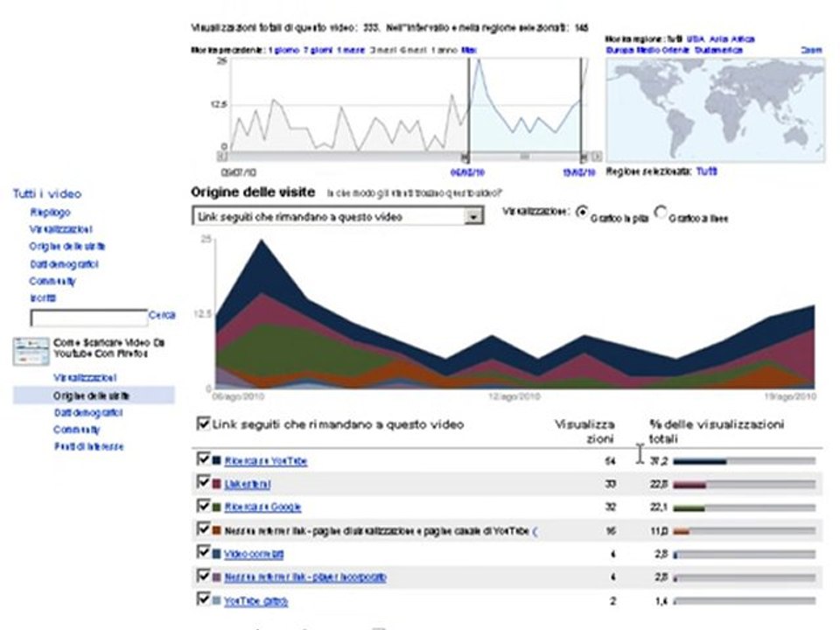
Task: Open Community for the selected video
Action: click(77, 430)
